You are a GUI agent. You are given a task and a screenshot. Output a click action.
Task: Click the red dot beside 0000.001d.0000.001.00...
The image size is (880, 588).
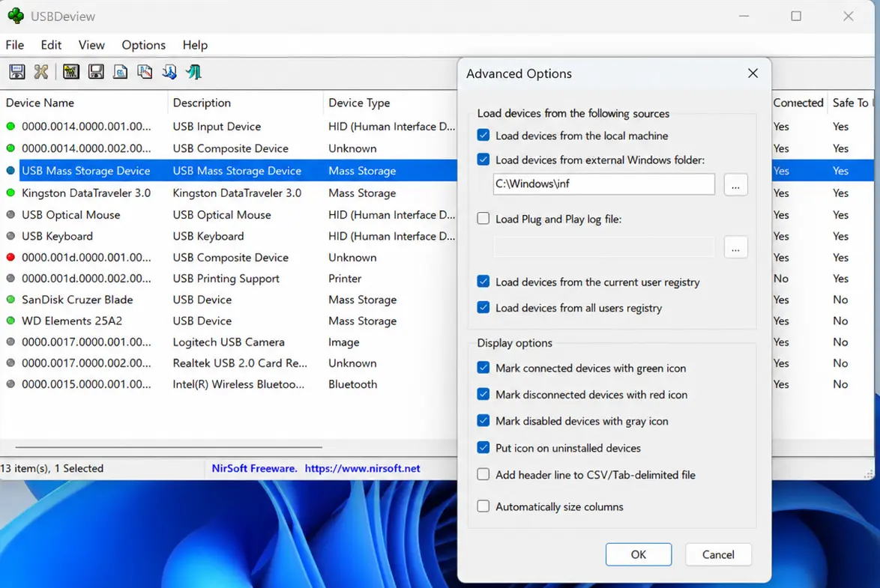click(x=10, y=258)
